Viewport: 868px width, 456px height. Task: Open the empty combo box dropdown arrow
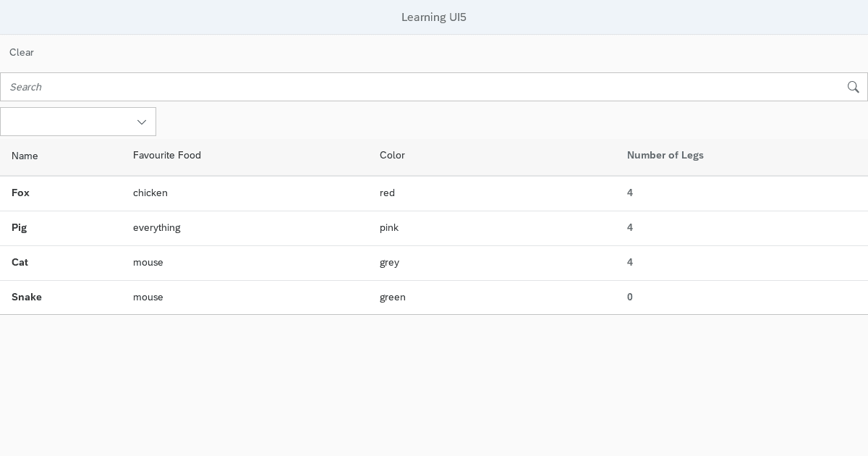pos(142,122)
